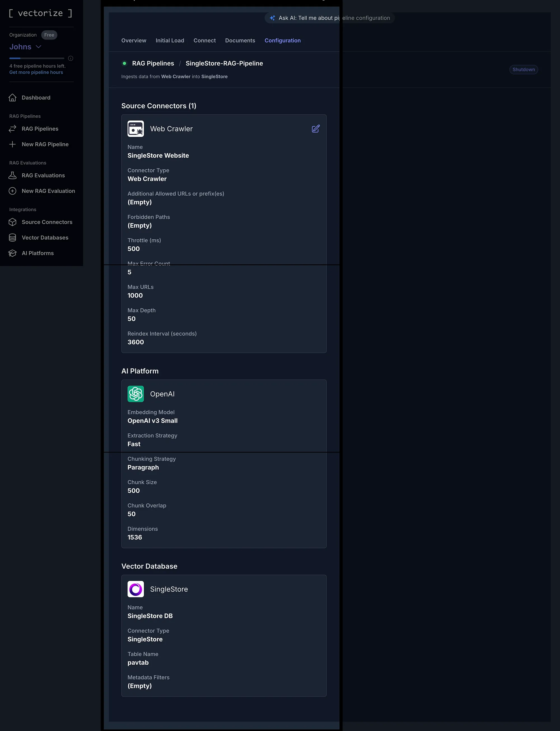
Task: Switch to the Overview tab
Action: coord(134,40)
